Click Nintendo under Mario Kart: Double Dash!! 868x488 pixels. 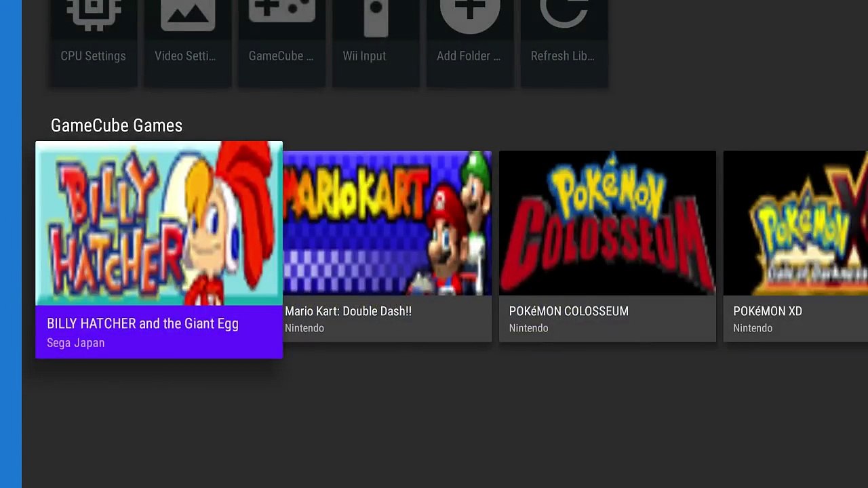point(304,328)
